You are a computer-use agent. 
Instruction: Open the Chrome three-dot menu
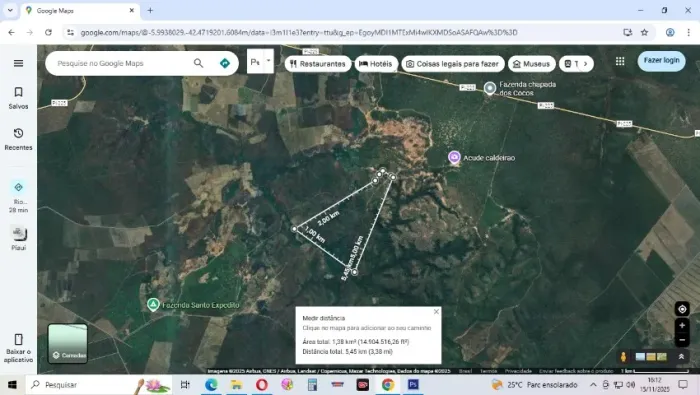pyautogui.click(x=688, y=33)
